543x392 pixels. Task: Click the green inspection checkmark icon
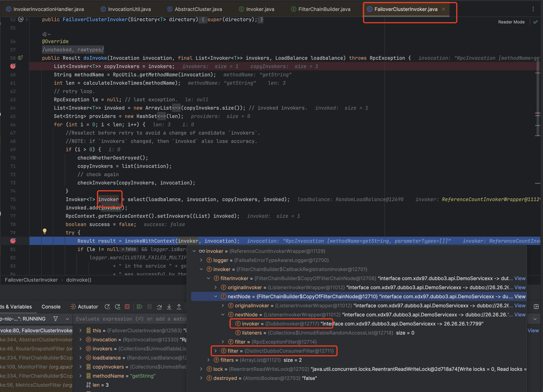click(535, 22)
